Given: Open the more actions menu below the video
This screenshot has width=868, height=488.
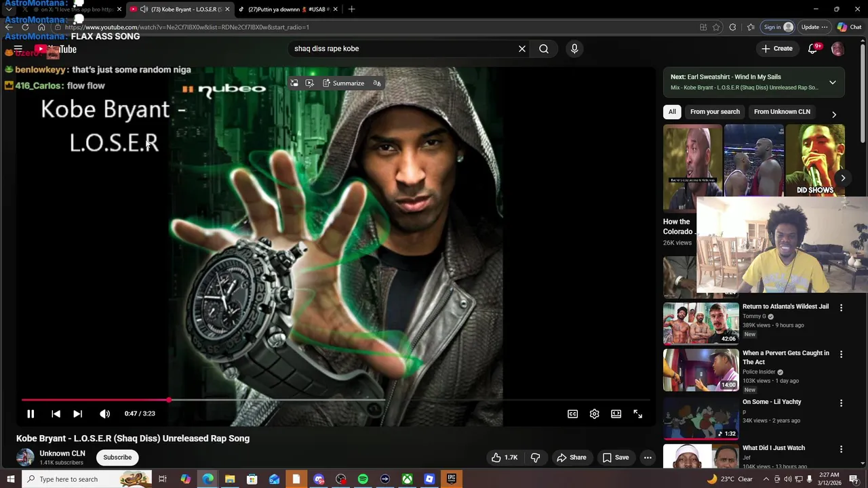Looking at the screenshot, I should (x=648, y=457).
